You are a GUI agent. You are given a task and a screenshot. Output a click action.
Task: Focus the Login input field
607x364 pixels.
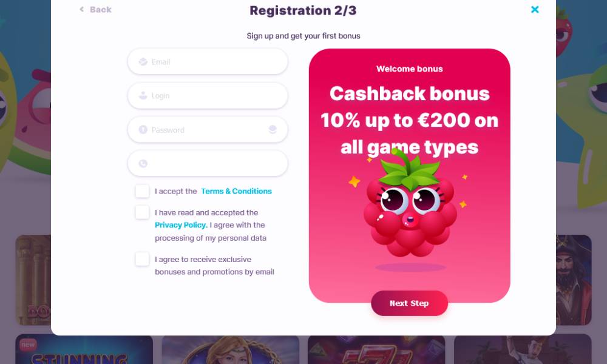pos(208,95)
